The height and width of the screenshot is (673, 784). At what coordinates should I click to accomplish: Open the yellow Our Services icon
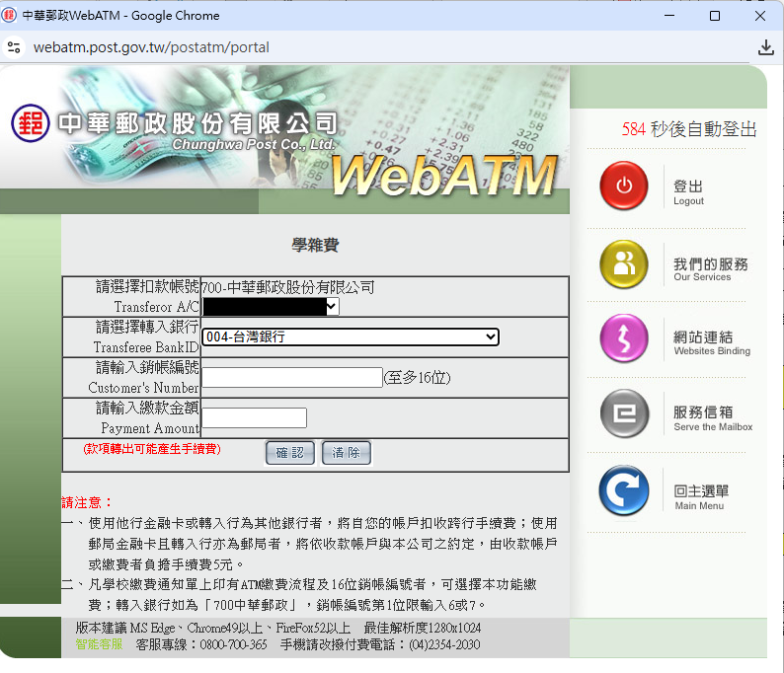(623, 264)
